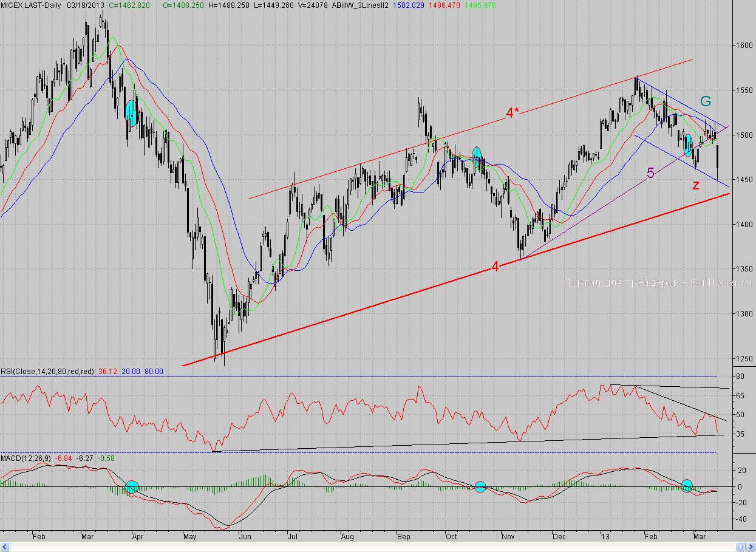This screenshot has height=552, width=756.
Task: Select the cyan ellipse on April price candles
Action: 131,113
